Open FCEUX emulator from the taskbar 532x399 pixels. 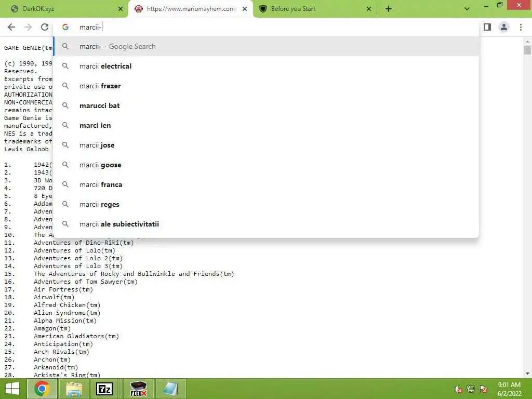[138, 389]
